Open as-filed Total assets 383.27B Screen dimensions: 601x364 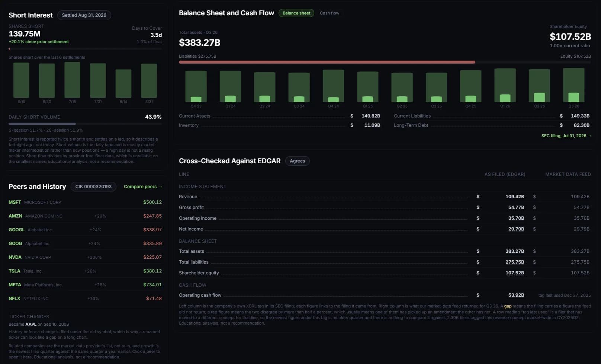(515, 251)
